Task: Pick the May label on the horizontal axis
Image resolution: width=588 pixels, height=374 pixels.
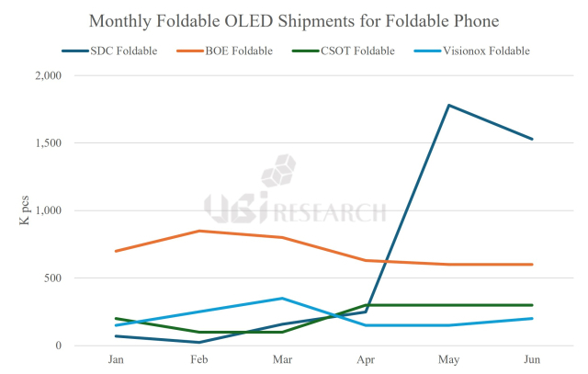Action: point(448,361)
